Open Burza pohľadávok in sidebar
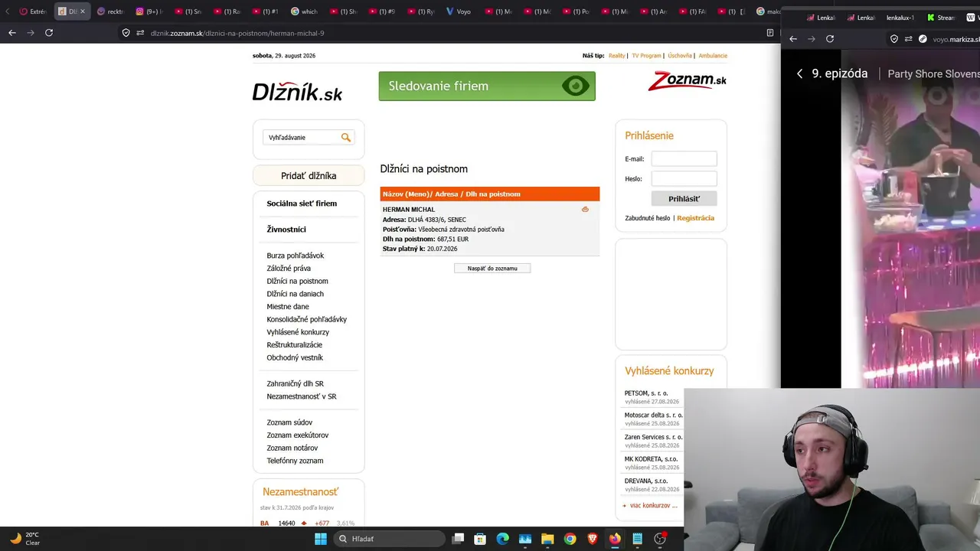Viewport: 980px width, 551px height. pyautogui.click(x=296, y=256)
